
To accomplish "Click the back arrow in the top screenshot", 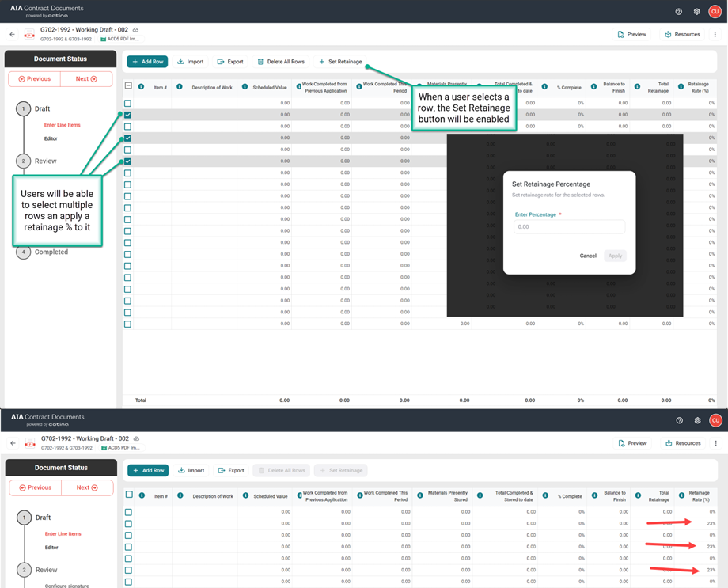I will (x=12, y=35).
